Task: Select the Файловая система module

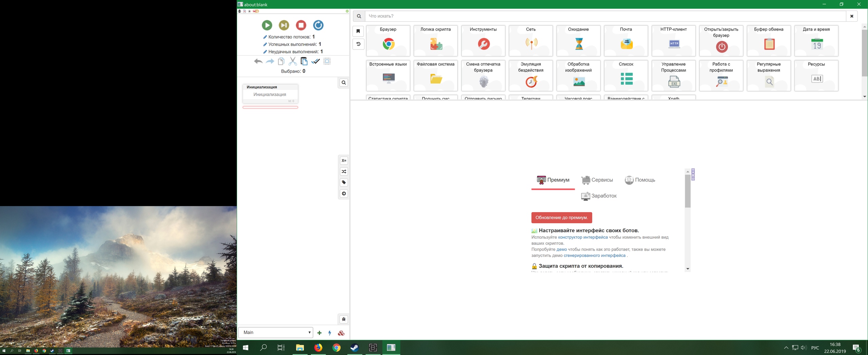Action: tap(435, 76)
